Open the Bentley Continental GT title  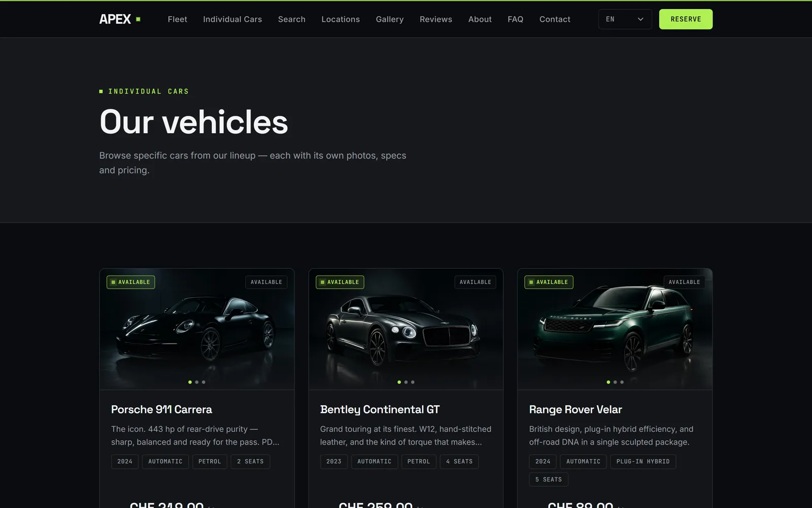tap(380, 409)
